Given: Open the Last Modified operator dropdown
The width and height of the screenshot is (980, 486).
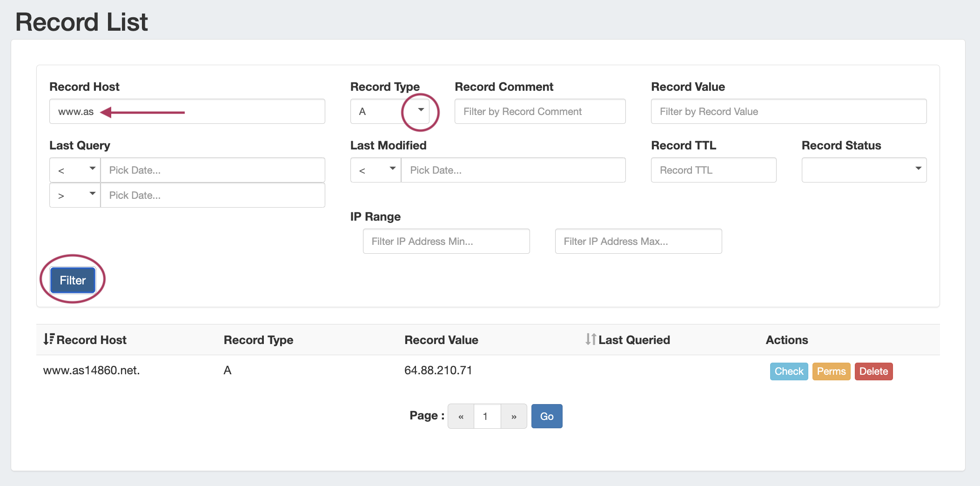Looking at the screenshot, I should (x=376, y=170).
